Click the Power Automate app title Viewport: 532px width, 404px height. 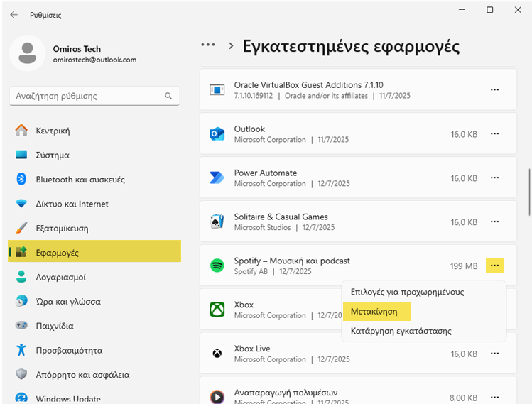click(266, 173)
